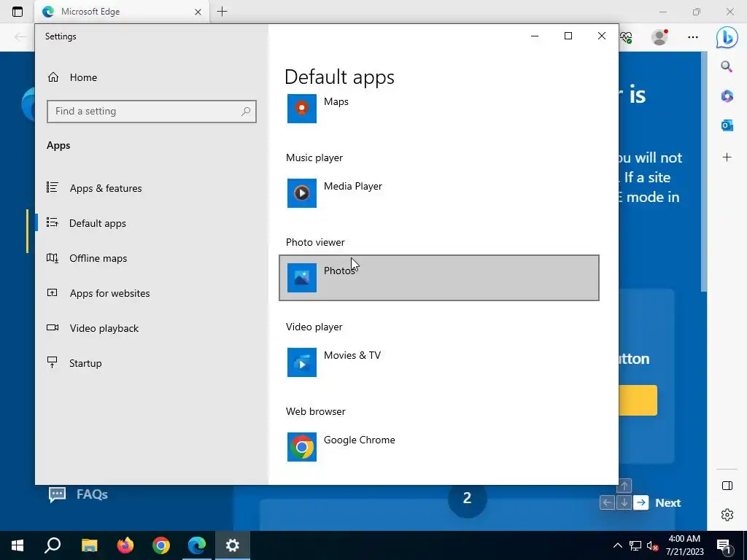Click the Edge tab actions menu icon
The image size is (747, 560).
(x=18, y=12)
